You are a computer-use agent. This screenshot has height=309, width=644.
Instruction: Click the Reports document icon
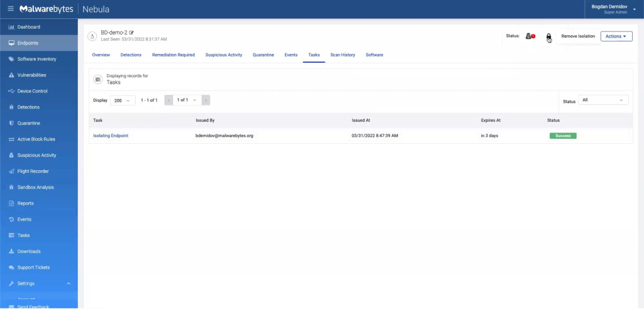[x=11, y=203]
